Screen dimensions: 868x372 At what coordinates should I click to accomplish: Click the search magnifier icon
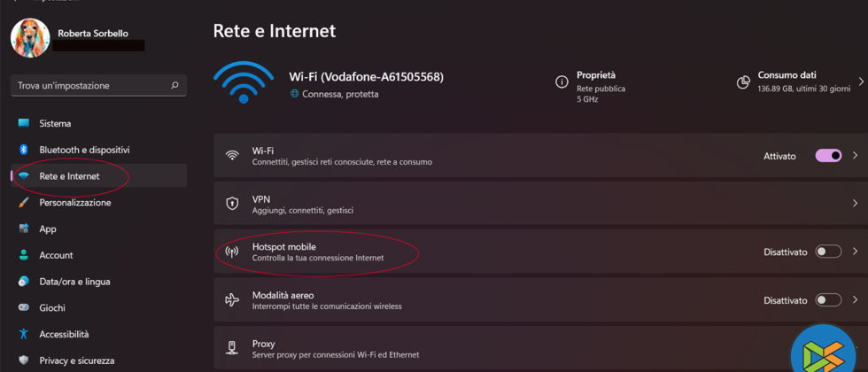(x=174, y=86)
